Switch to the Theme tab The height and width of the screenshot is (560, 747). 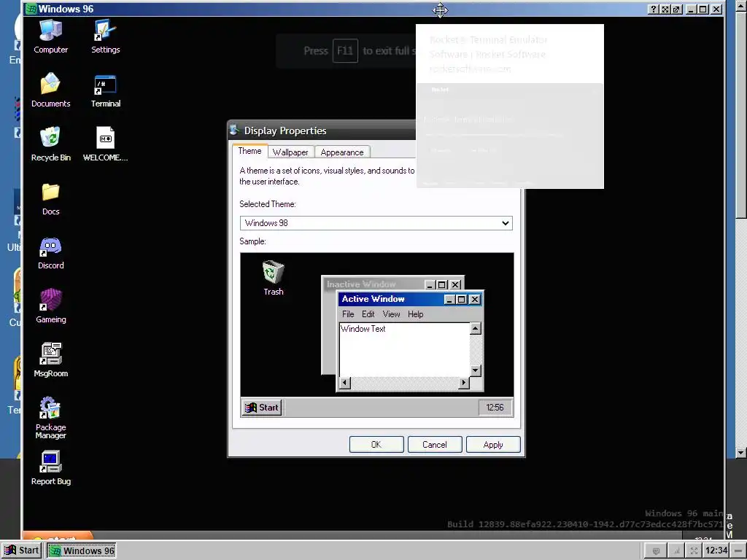(x=249, y=151)
